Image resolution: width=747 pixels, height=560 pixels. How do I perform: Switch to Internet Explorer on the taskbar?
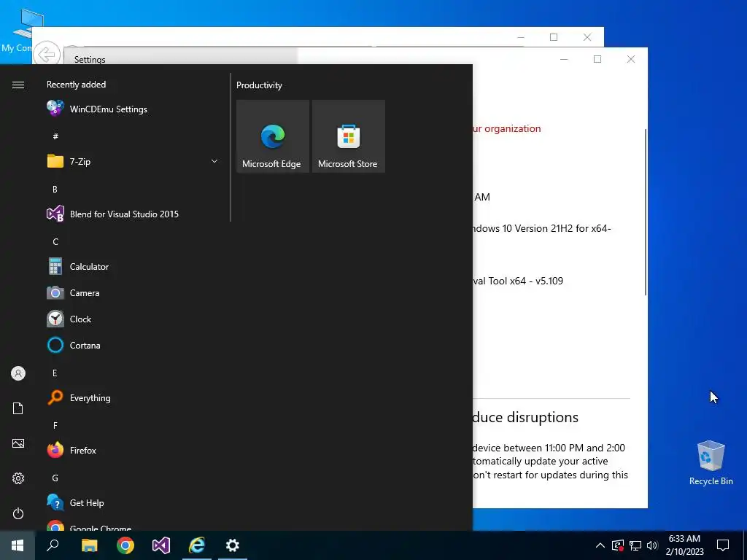tap(197, 545)
